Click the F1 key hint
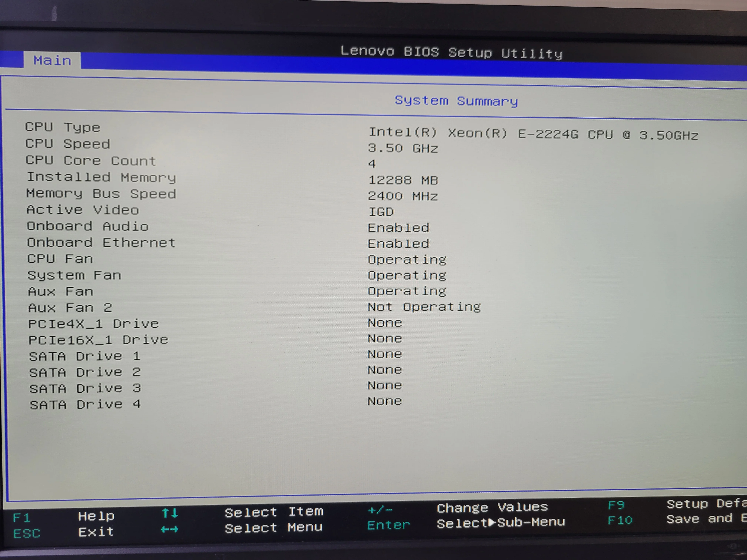Image resolution: width=747 pixels, height=560 pixels. pyautogui.click(x=22, y=518)
